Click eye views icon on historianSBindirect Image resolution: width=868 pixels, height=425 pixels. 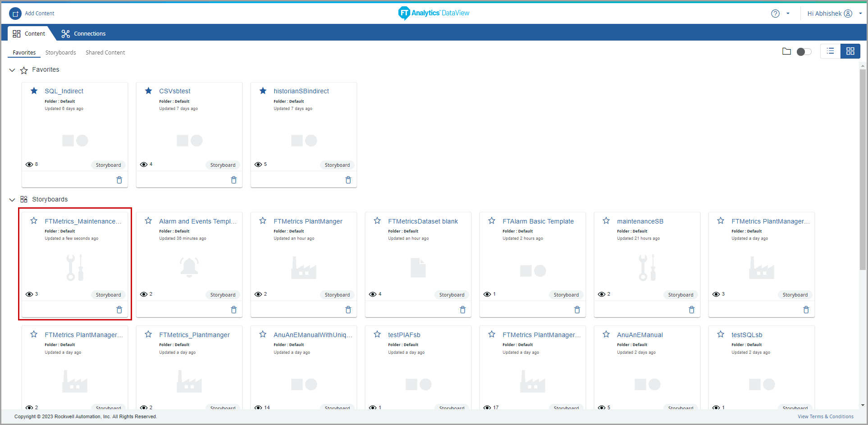coord(258,165)
